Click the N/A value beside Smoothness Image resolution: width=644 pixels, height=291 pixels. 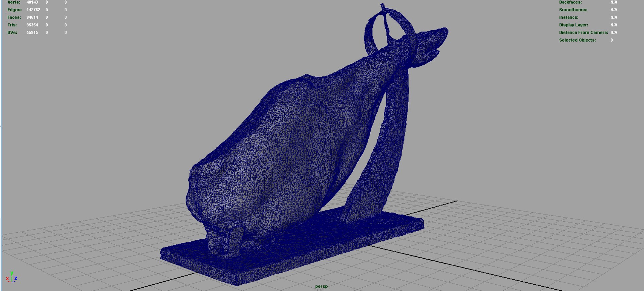point(614,10)
